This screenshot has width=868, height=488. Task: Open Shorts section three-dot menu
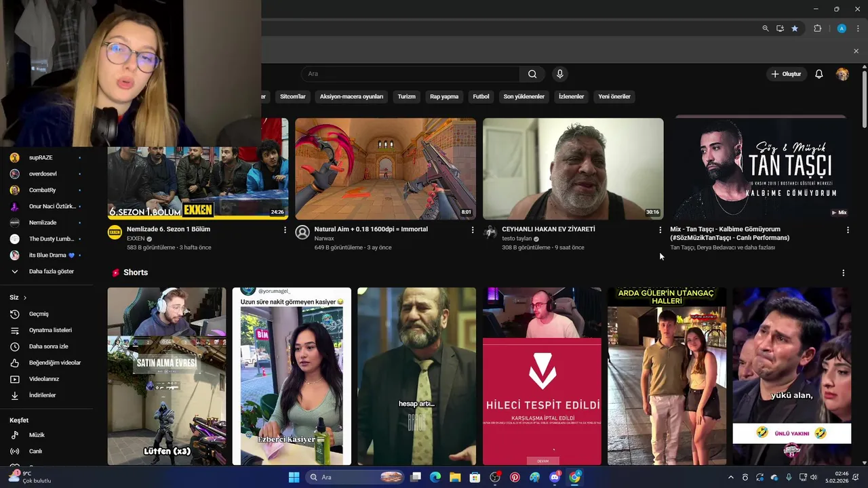(844, 272)
